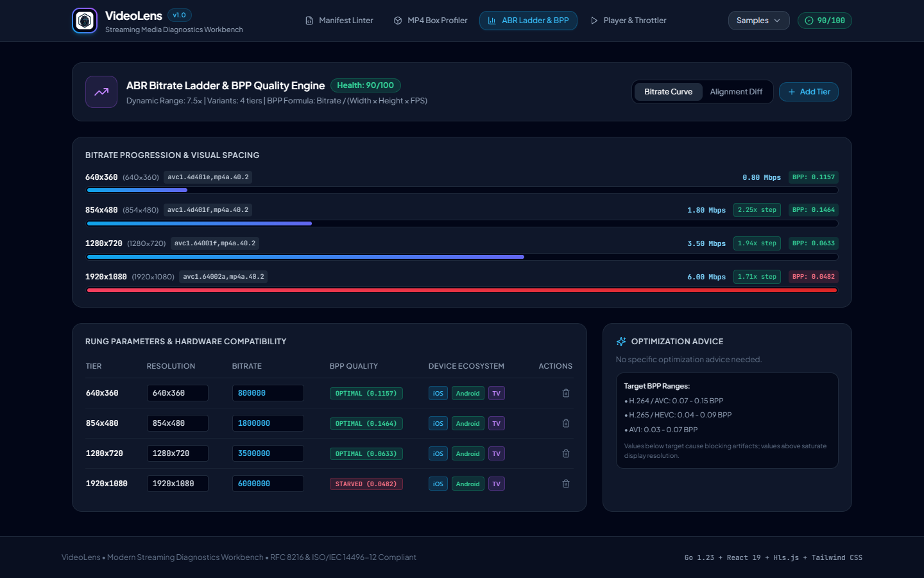Switch to Alignment Diff view

(x=736, y=92)
